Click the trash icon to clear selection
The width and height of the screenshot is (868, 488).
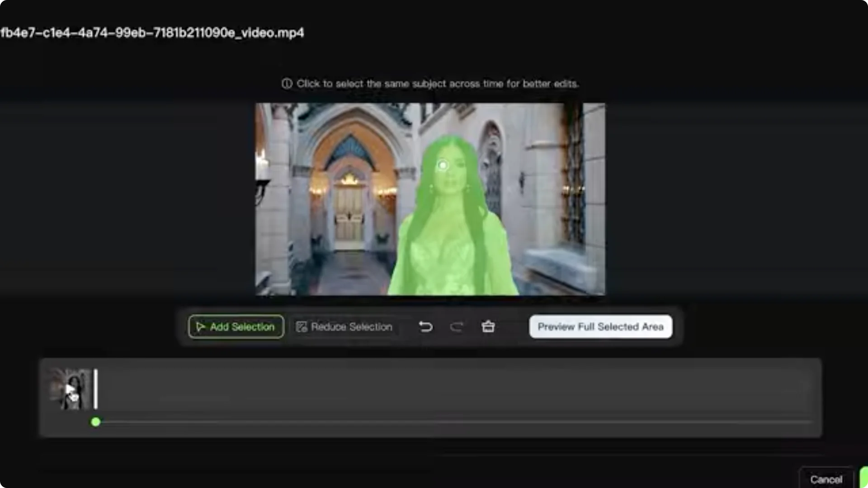(x=488, y=327)
